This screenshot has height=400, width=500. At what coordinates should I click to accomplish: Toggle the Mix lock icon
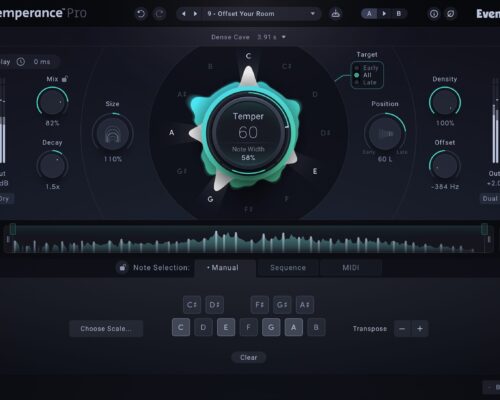pos(65,79)
